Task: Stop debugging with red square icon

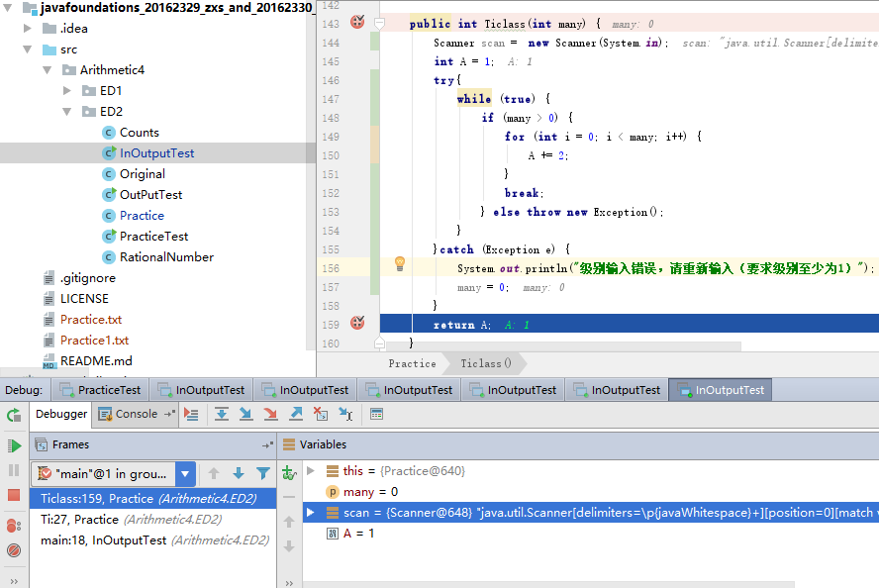Action: point(14,495)
